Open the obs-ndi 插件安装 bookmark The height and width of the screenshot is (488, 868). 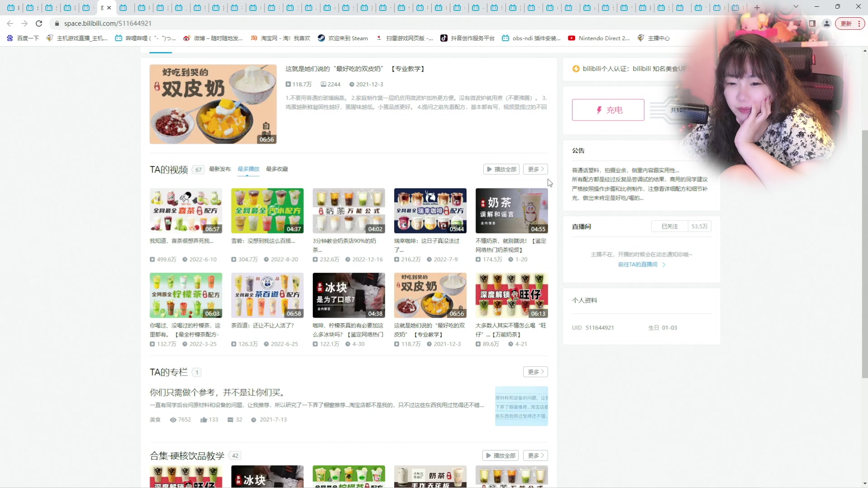pos(531,38)
